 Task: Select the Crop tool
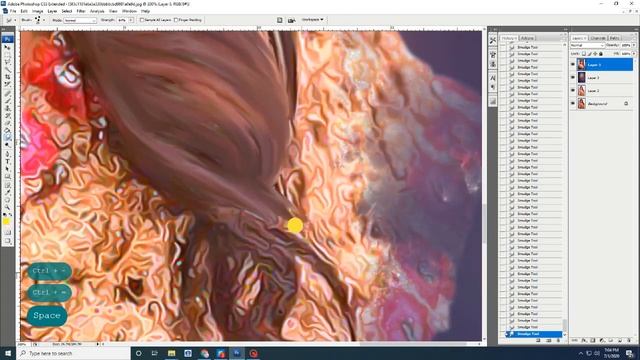coord(8,77)
